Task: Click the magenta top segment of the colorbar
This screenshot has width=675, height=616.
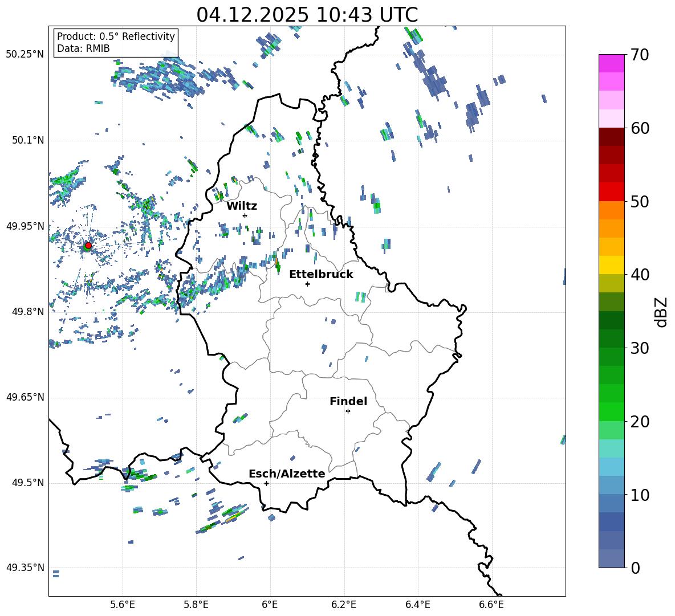Action: (x=612, y=63)
